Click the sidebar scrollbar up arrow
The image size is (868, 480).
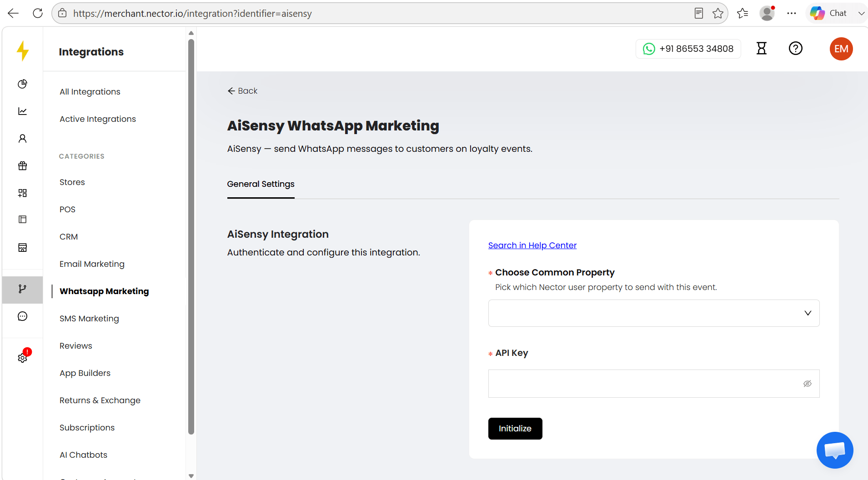191,33
